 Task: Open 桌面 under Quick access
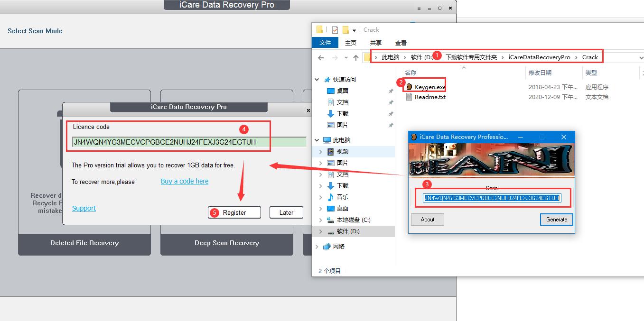pyautogui.click(x=343, y=91)
